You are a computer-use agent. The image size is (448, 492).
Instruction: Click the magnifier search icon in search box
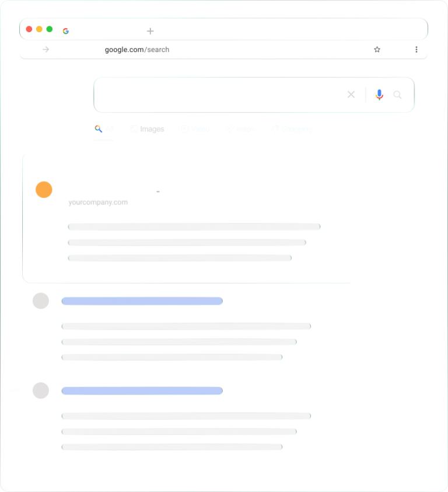[x=398, y=95]
